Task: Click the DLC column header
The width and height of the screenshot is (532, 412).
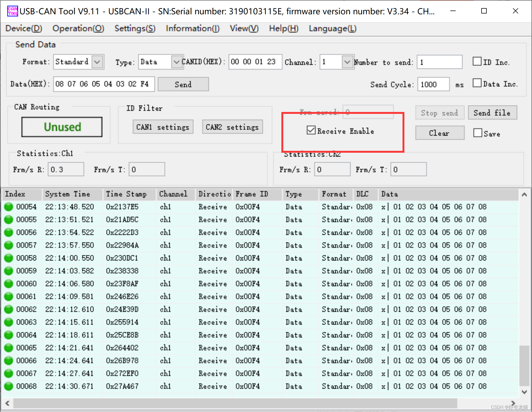Action: click(366, 194)
